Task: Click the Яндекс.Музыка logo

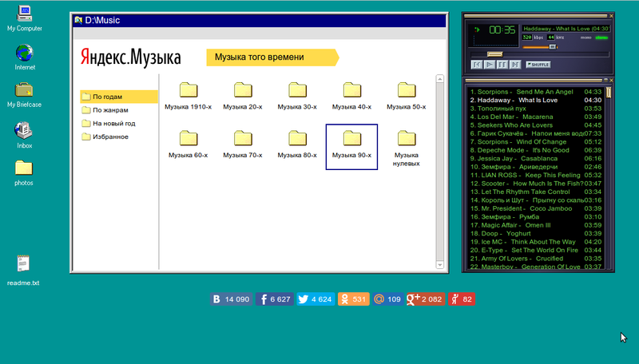Action: coord(130,57)
